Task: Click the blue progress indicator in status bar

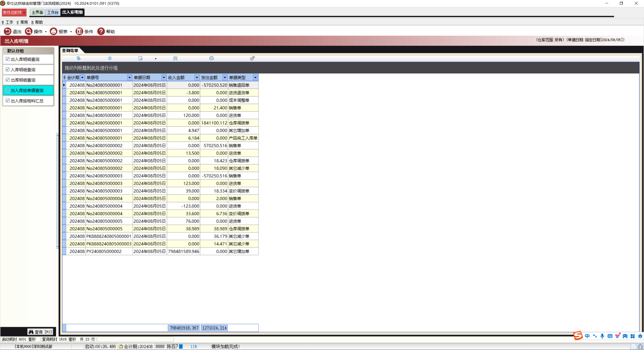Action: (181, 346)
